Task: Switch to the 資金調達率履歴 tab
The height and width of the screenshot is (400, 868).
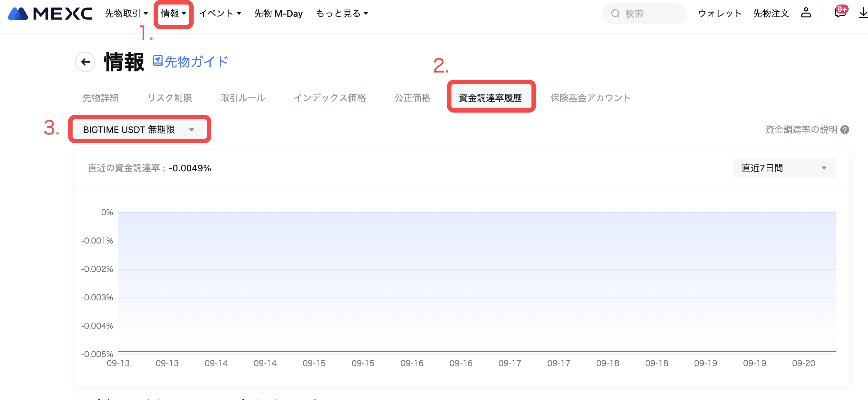Action: pyautogui.click(x=490, y=98)
